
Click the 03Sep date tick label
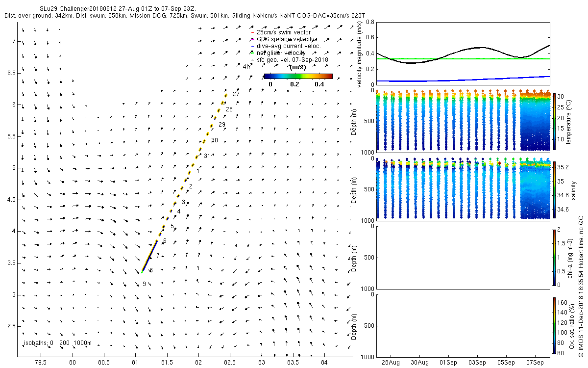coord(477,363)
